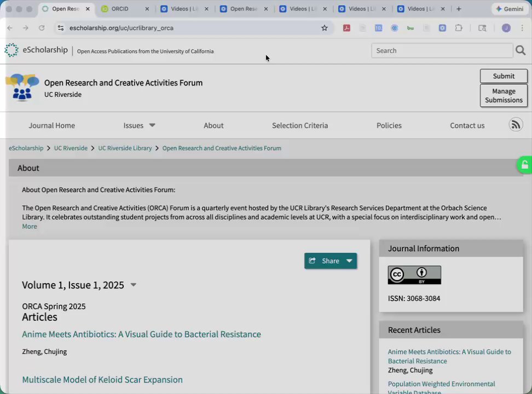
Task: Open Population Weighted Environmental Variable Database link
Action: click(x=441, y=387)
